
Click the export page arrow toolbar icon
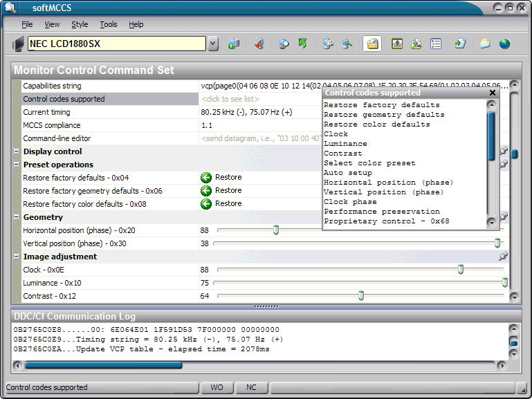pyautogui.click(x=461, y=44)
